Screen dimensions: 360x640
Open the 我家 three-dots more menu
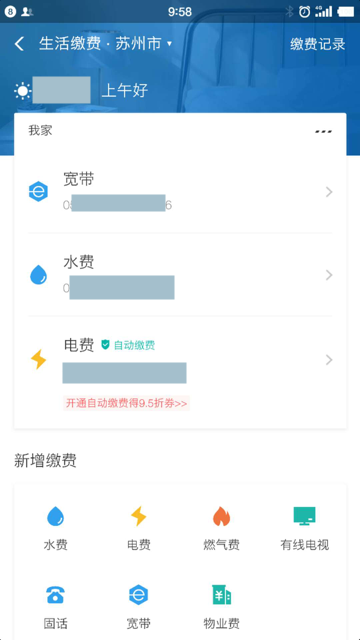(x=323, y=131)
